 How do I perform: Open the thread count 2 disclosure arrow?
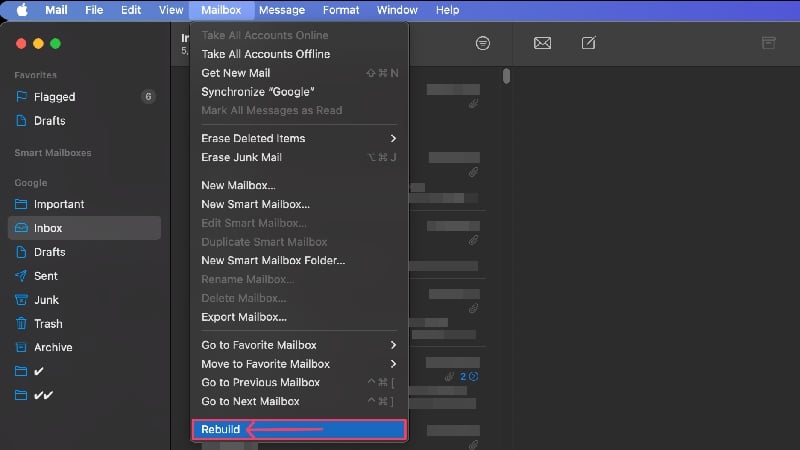pyautogui.click(x=473, y=377)
